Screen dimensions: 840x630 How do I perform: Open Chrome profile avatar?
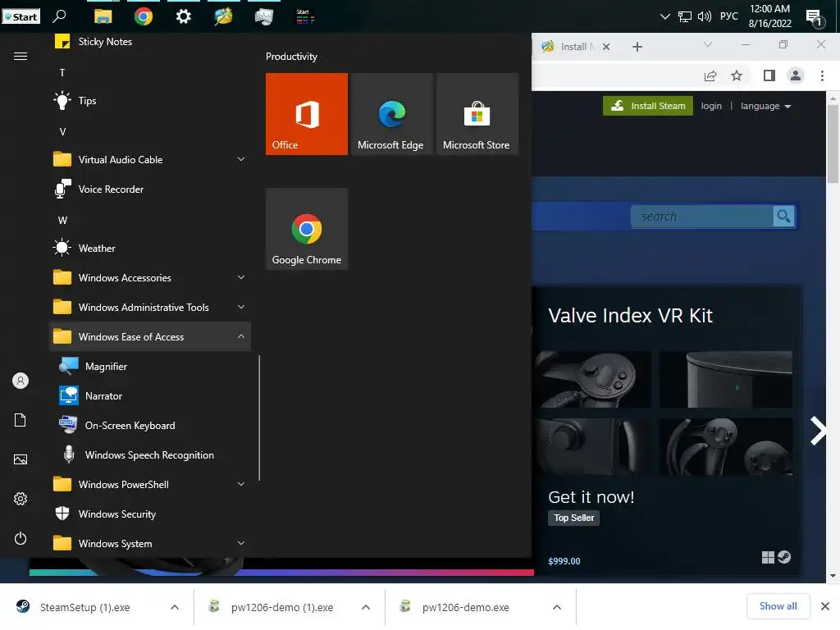[x=796, y=75]
